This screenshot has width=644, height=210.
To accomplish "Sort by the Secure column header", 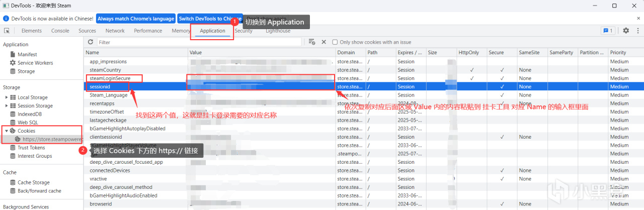I will (x=502, y=52).
